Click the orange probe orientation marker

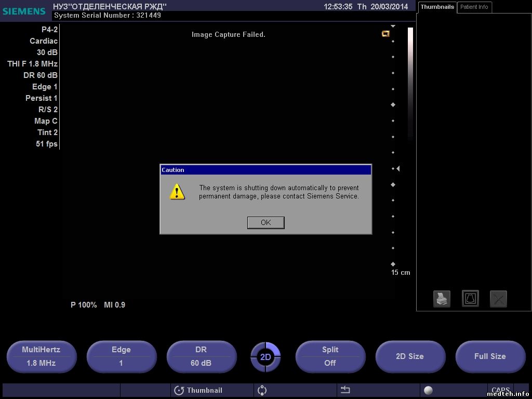tap(385, 34)
